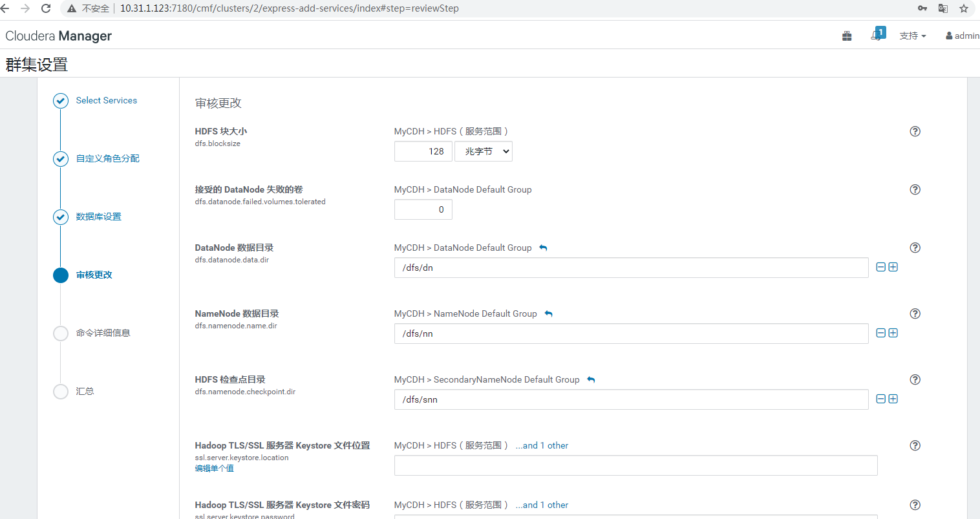Open help for Keystore file location
Viewport: 980px width, 519px height.
pyautogui.click(x=915, y=445)
